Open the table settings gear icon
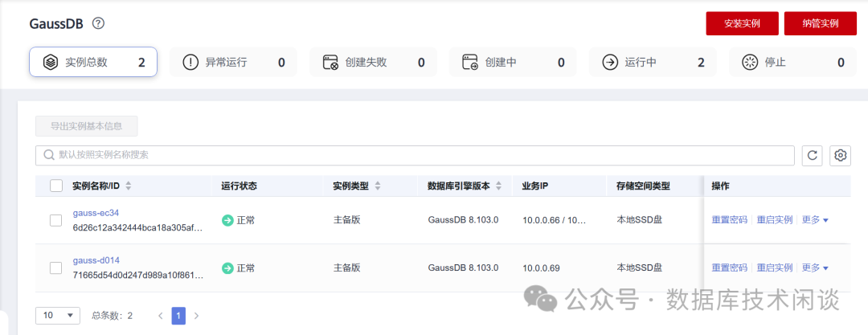 (841, 156)
